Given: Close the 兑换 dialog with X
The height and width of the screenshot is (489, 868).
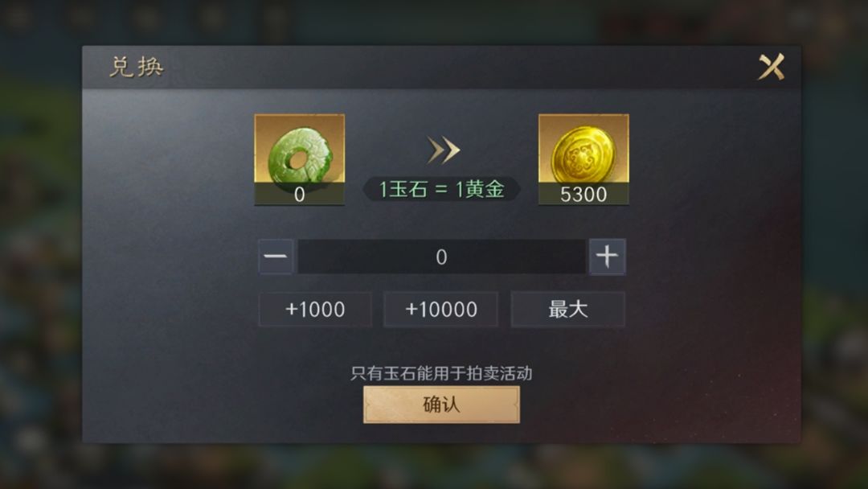Looking at the screenshot, I should pos(771,67).
